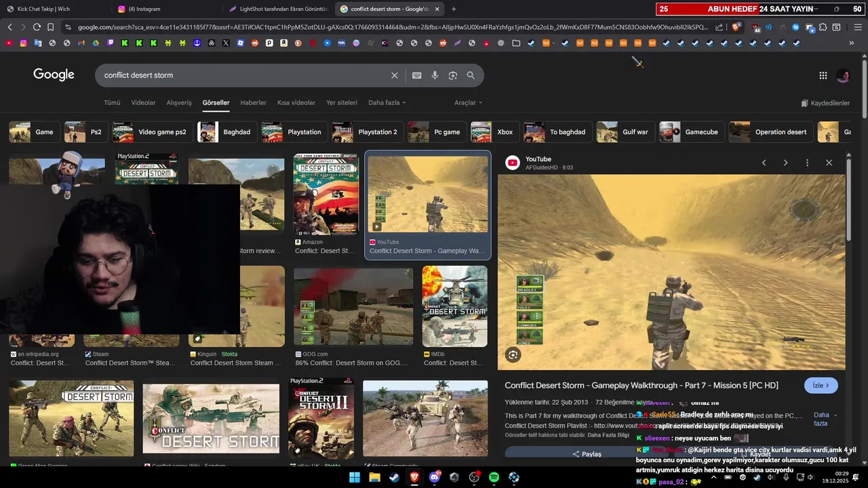Switch to the Kick Chat Takip browser tab
The width and height of the screenshot is (868, 488).
54,9
